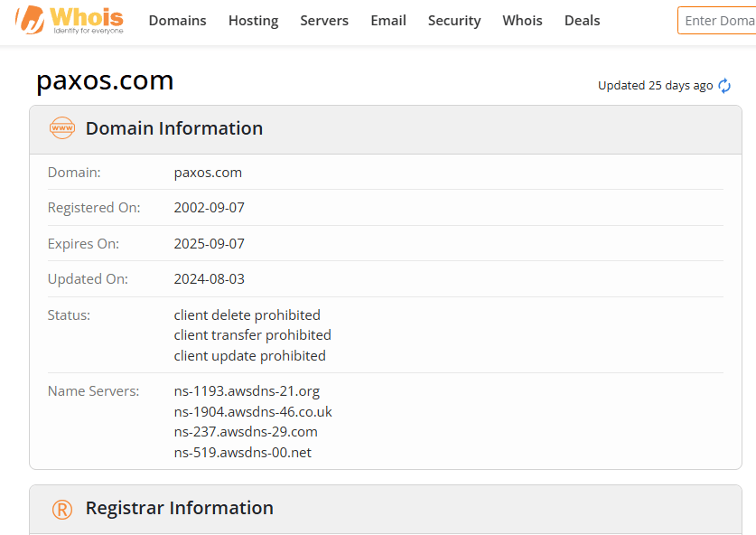Image resolution: width=756 pixels, height=535 pixels.
Task: Click the paxos.com page heading
Action: tap(105, 80)
